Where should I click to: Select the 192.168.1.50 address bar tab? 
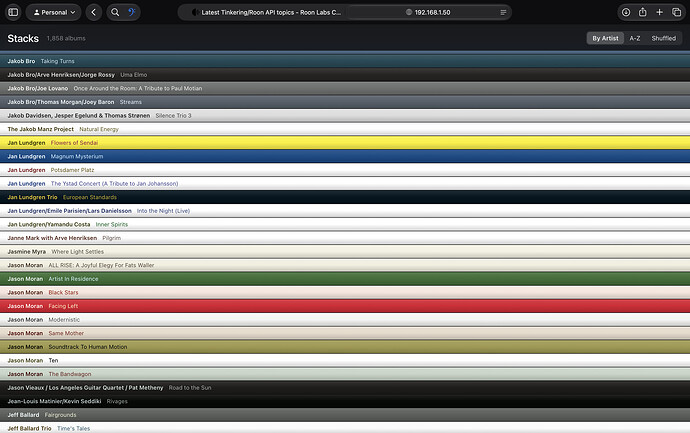click(x=428, y=12)
